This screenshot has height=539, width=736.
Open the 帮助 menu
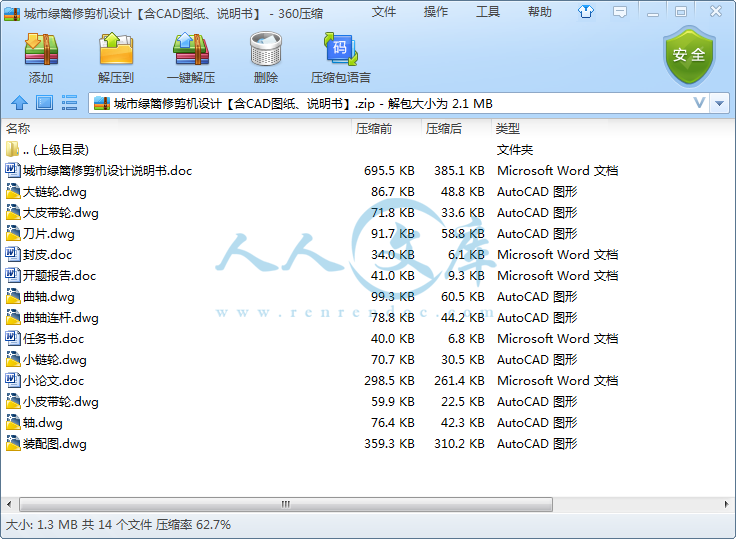tap(539, 12)
